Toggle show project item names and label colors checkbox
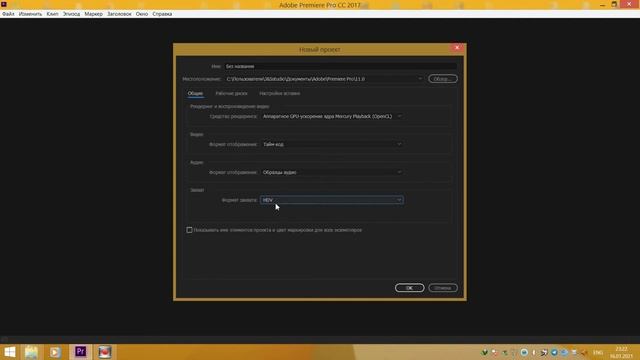 [189, 230]
